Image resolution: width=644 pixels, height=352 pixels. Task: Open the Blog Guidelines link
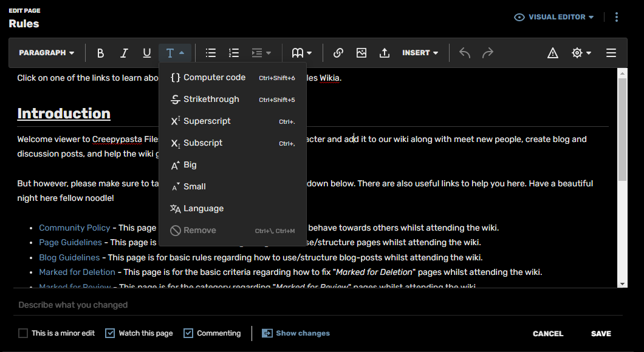tap(69, 258)
